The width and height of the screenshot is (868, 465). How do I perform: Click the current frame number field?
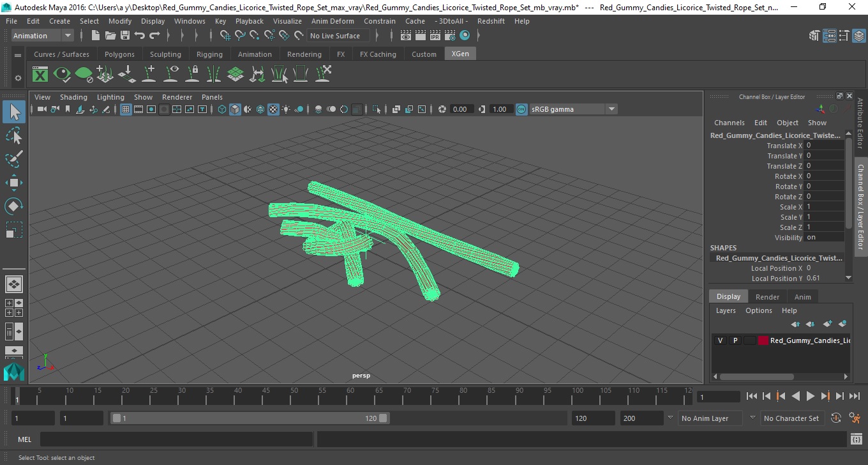(718, 397)
